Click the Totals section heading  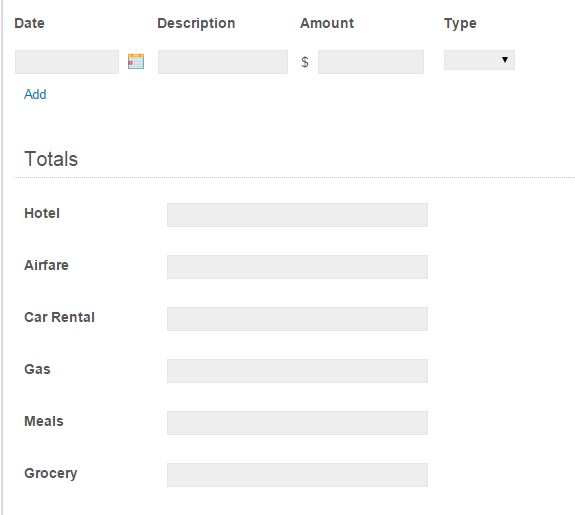(x=51, y=159)
